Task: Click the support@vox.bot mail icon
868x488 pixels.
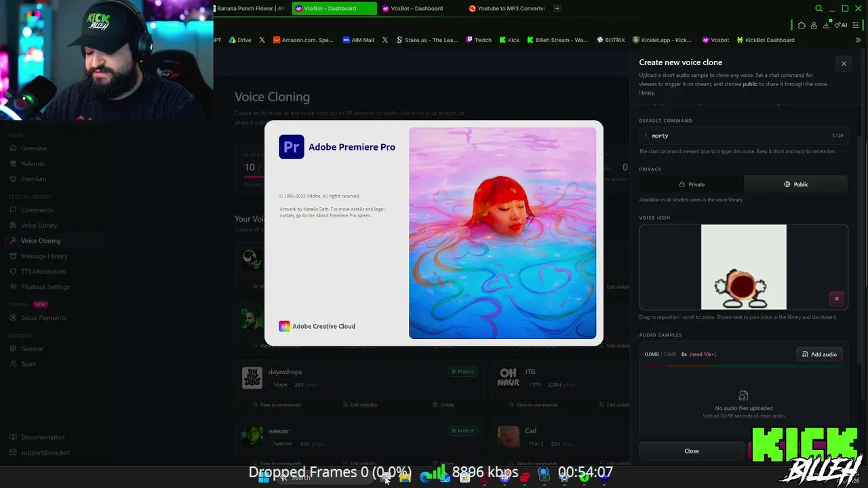Action: coord(14,453)
